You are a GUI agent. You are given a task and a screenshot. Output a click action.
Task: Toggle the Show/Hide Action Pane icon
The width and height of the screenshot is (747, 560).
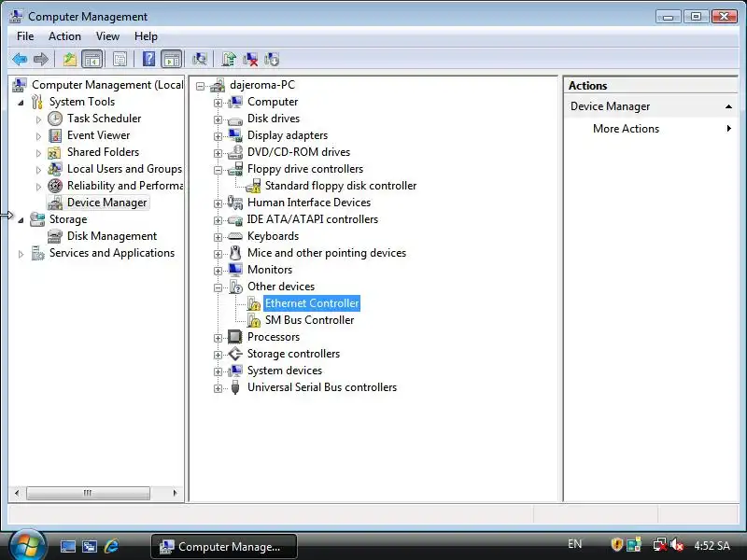172,60
